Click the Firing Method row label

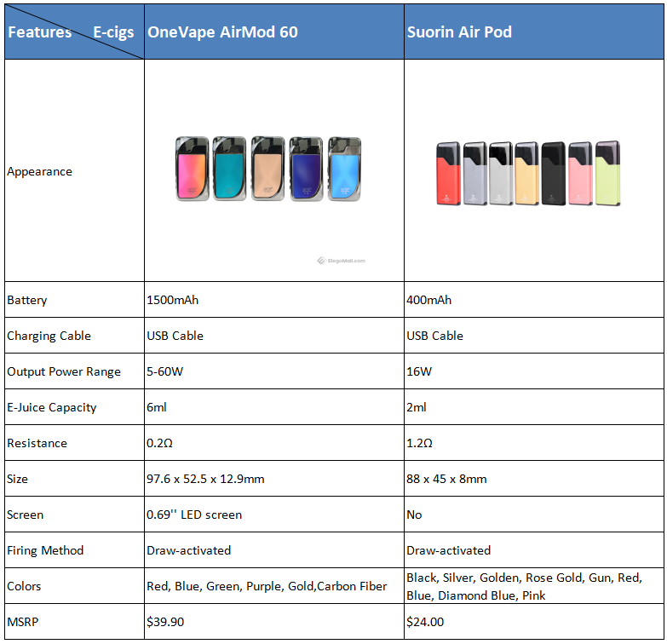(x=45, y=550)
